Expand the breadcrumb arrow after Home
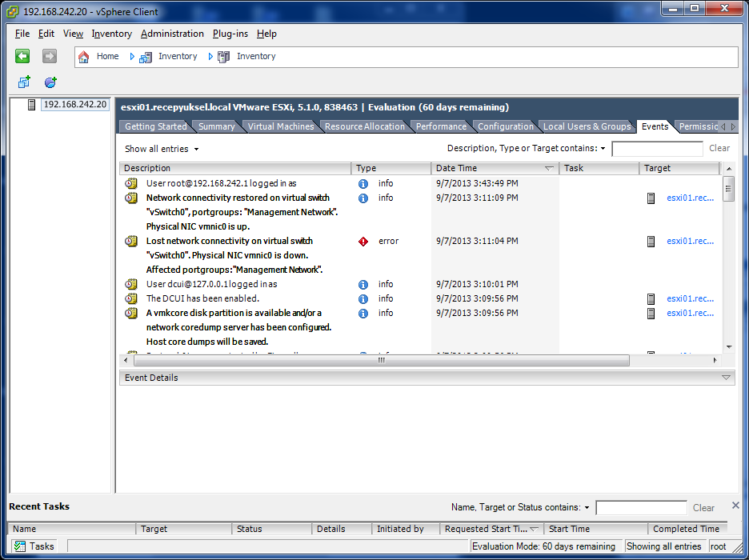The height and width of the screenshot is (560, 749). click(x=132, y=56)
